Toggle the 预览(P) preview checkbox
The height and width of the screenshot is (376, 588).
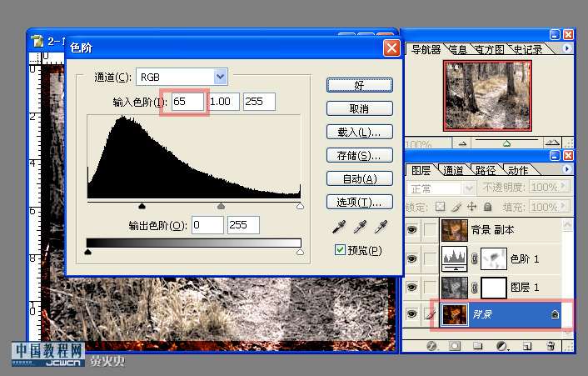(x=340, y=249)
